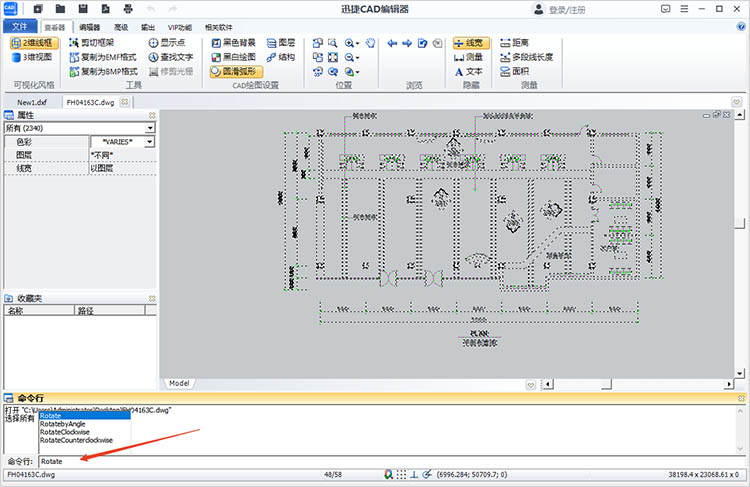
Task: Click 登录/注册 login register link
Action: click(x=567, y=10)
